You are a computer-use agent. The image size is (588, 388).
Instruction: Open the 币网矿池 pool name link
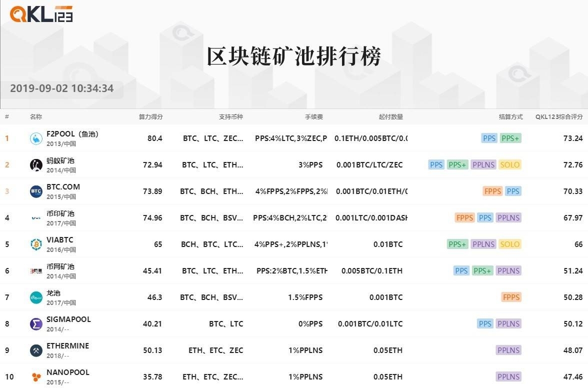pos(60,266)
